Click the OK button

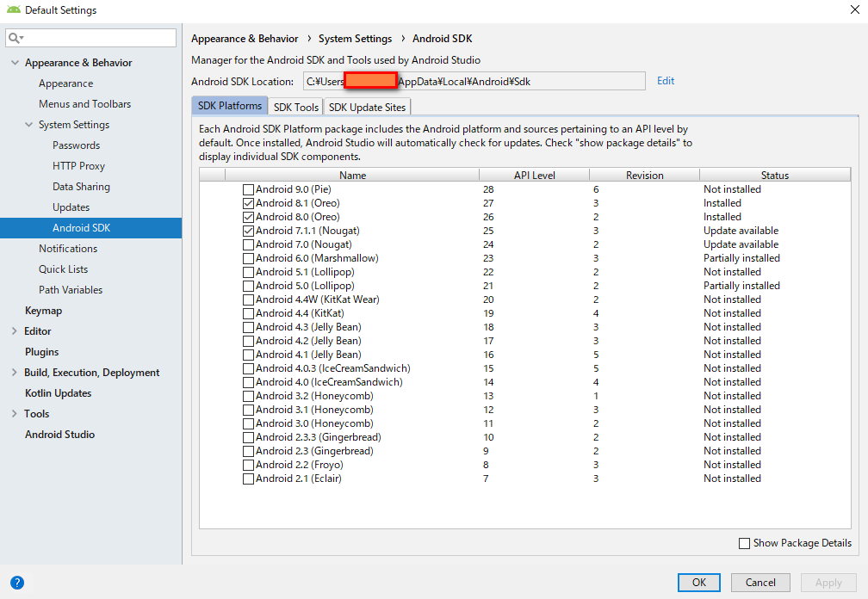pos(699,583)
